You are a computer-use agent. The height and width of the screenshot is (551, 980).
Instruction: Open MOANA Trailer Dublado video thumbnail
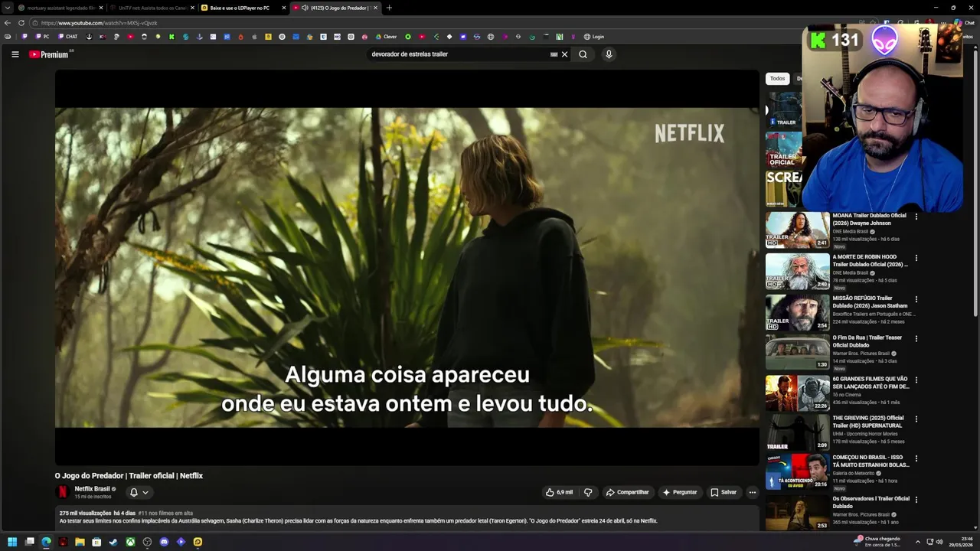coord(797,230)
